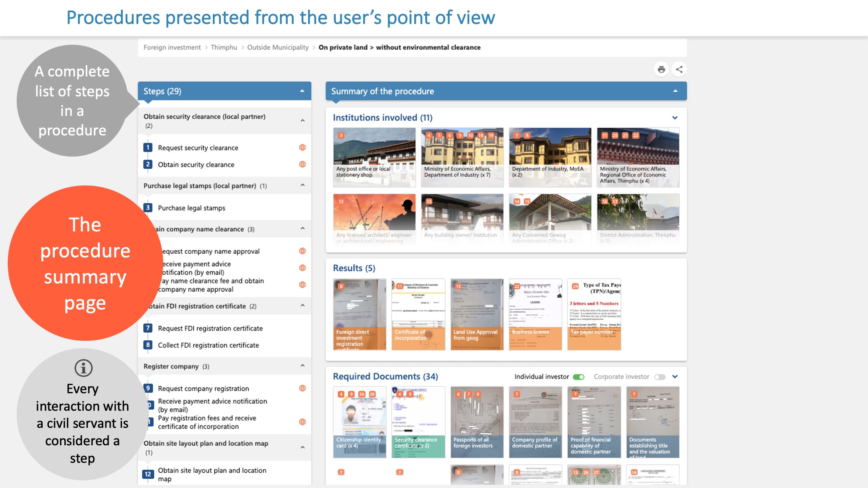This screenshot has height=488, width=868.
Task: Click globe icon beside Receive payment advice notification
Action: 302,268
